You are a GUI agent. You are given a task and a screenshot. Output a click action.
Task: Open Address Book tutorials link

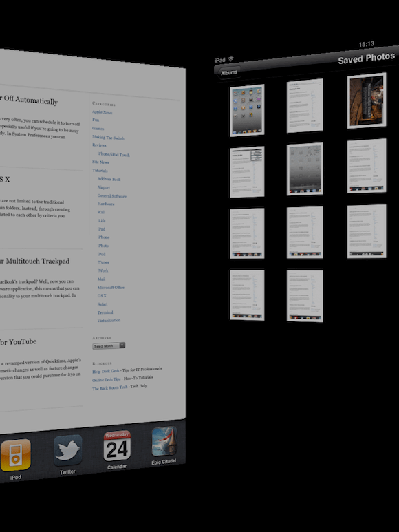(109, 179)
